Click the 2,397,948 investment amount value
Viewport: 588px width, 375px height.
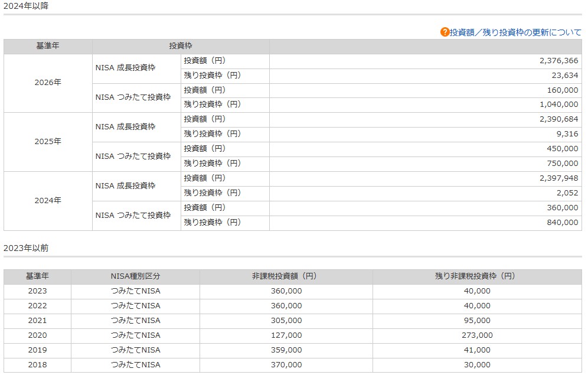(x=558, y=178)
